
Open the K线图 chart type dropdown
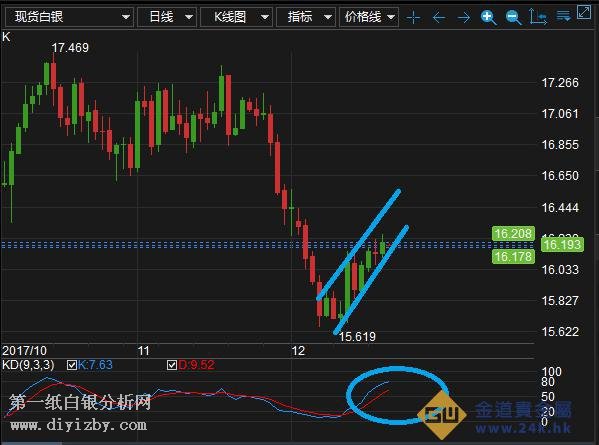236,17
